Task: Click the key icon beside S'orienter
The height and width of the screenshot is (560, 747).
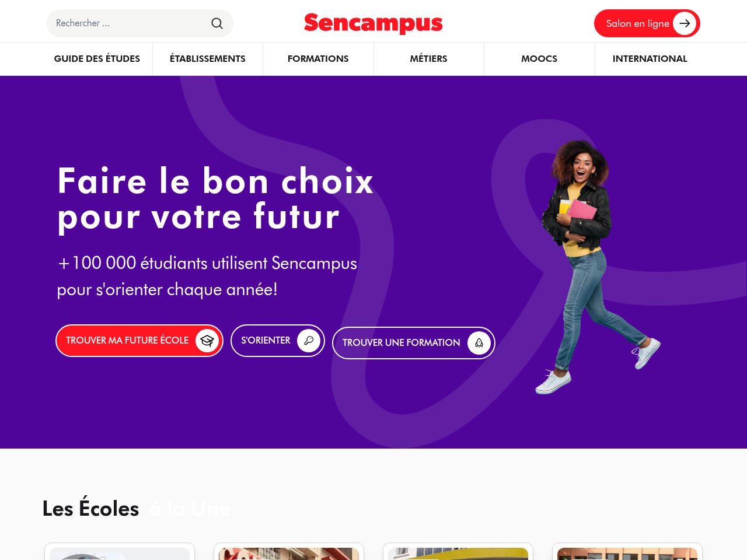Action: click(x=309, y=341)
